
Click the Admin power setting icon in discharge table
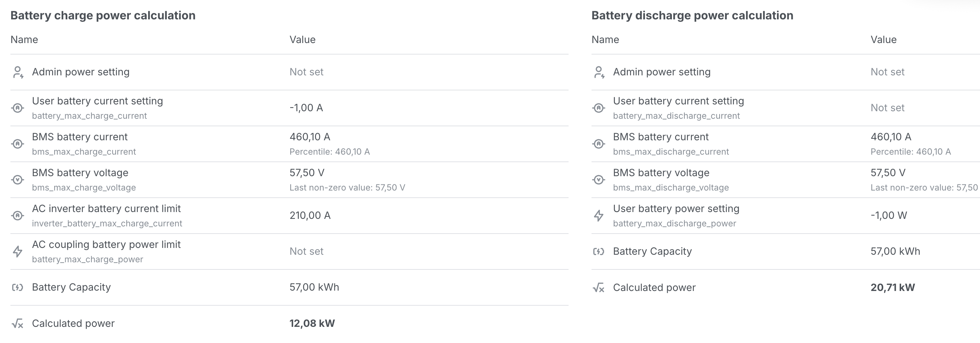click(599, 72)
